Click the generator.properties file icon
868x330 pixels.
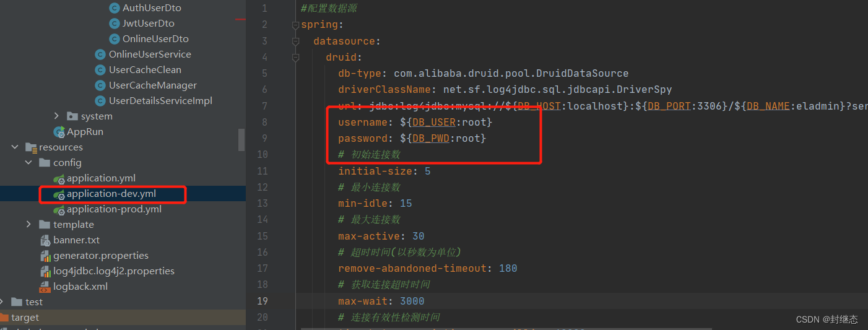[45, 256]
